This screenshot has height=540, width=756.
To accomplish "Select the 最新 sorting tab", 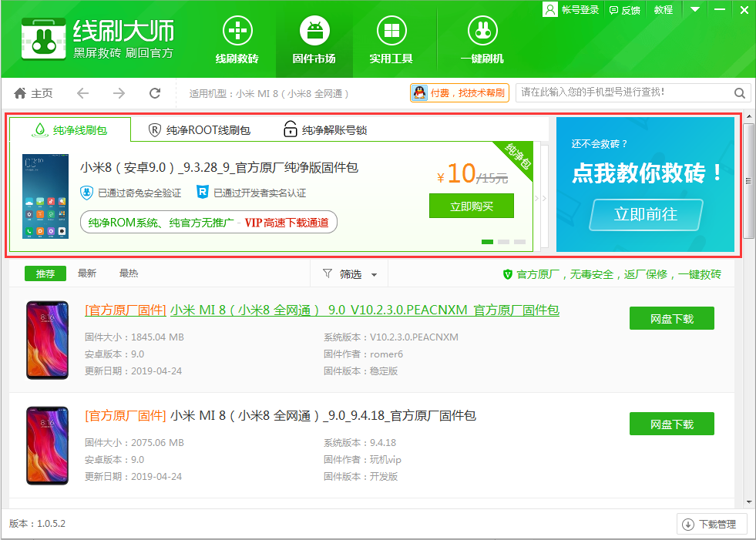I will click(x=86, y=273).
